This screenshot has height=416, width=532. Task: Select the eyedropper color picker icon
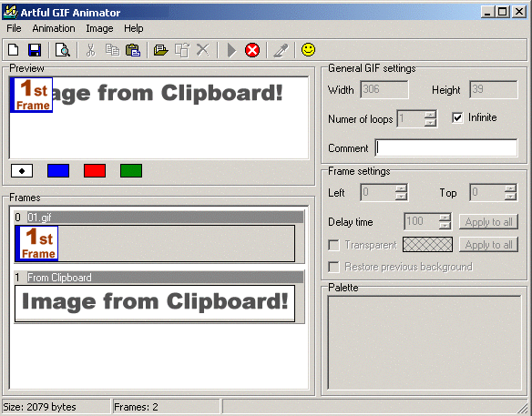tap(281, 50)
